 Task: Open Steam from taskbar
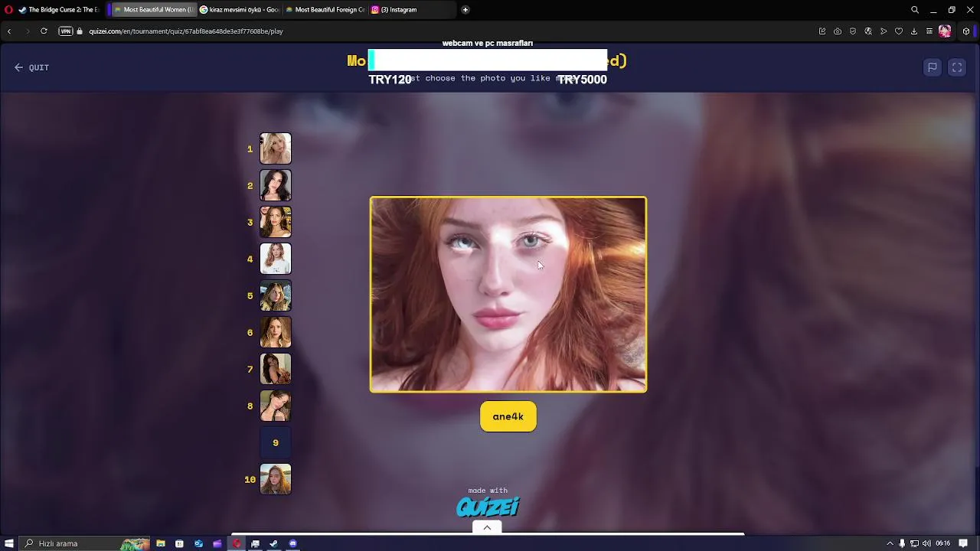coord(274,543)
